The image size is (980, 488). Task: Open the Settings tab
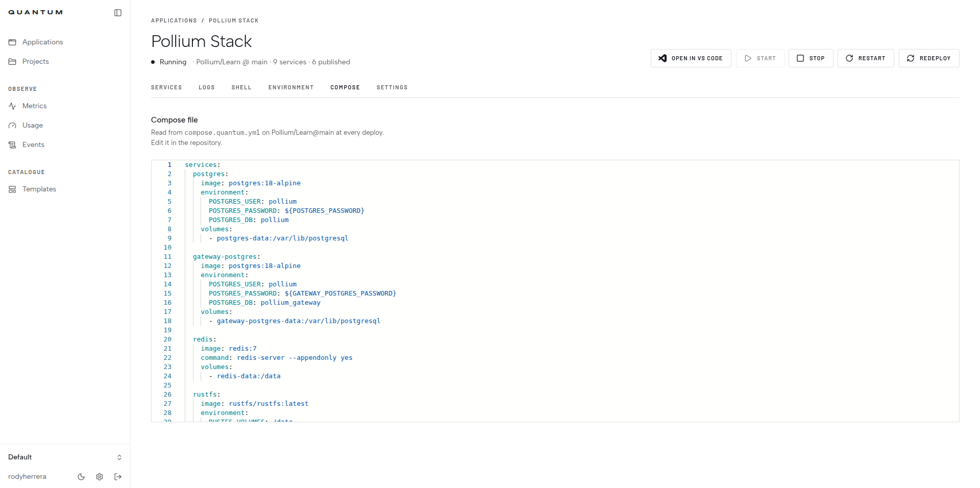click(x=392, y=87)
